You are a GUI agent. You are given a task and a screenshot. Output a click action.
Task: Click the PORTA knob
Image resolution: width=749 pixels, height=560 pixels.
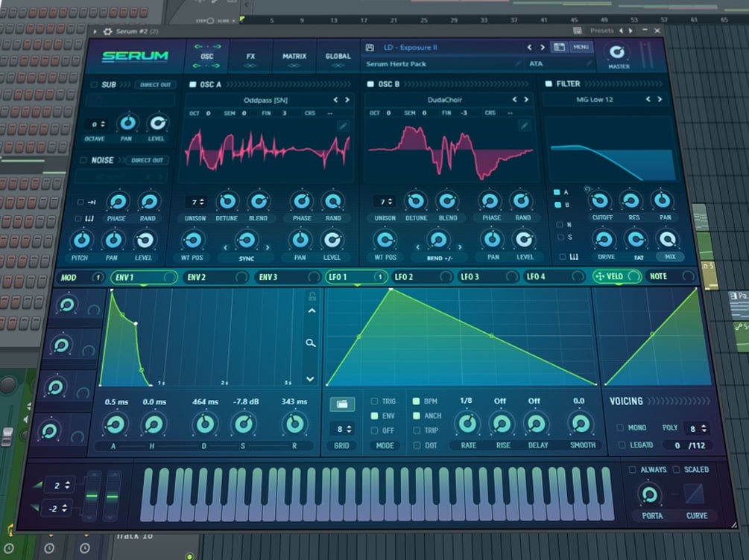point(649,494)
